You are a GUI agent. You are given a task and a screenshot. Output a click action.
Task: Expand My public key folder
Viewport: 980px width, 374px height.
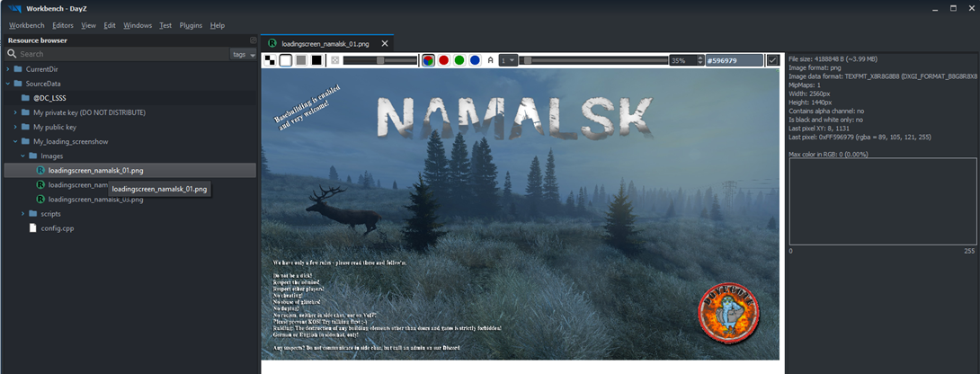click(15, 127)
